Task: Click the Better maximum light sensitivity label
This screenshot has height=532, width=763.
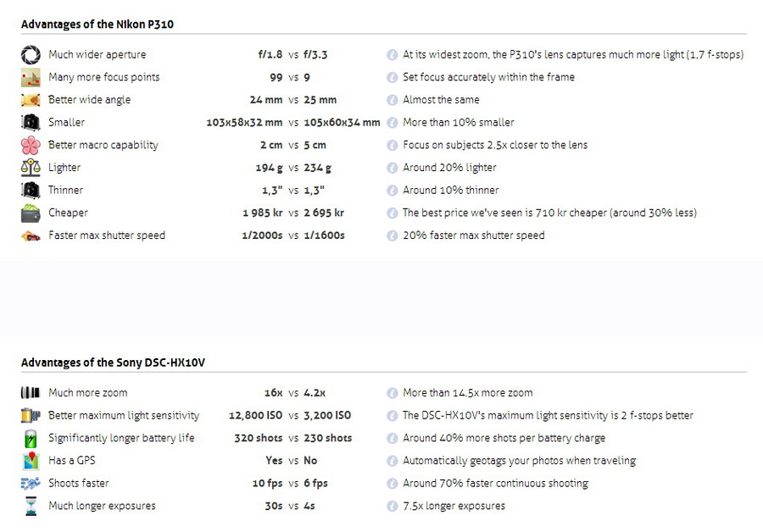Action: pos(124,415)
